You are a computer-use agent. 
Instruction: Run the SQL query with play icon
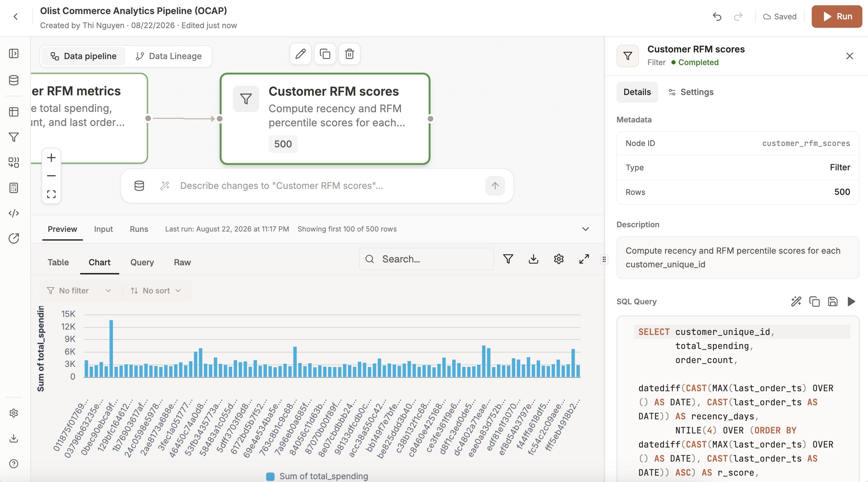click(x=851, y=302)
